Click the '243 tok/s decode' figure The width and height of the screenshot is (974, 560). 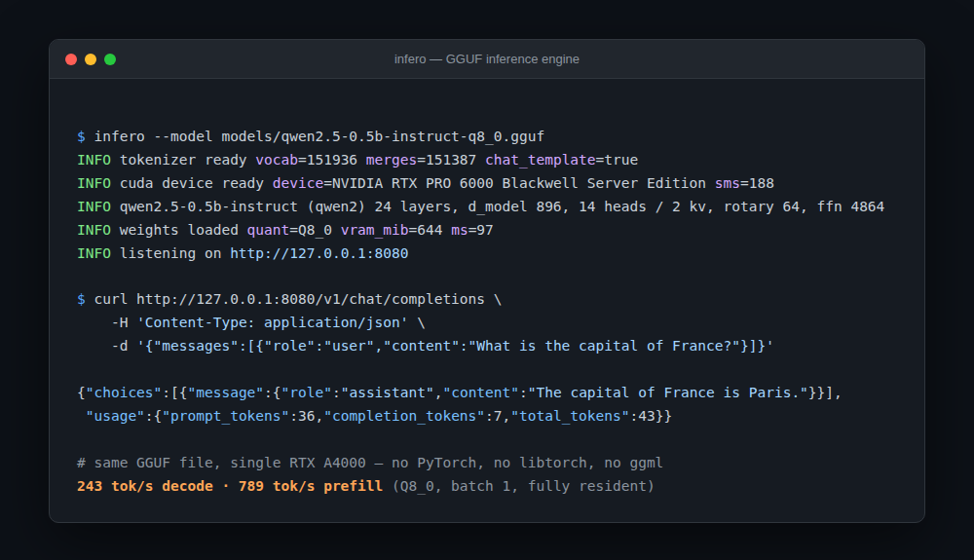[145, 486]
